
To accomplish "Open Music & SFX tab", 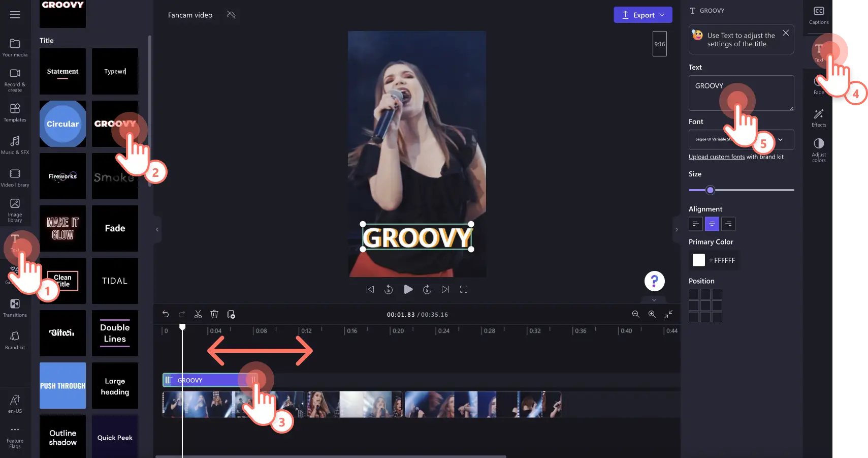I will click(15, 145).
